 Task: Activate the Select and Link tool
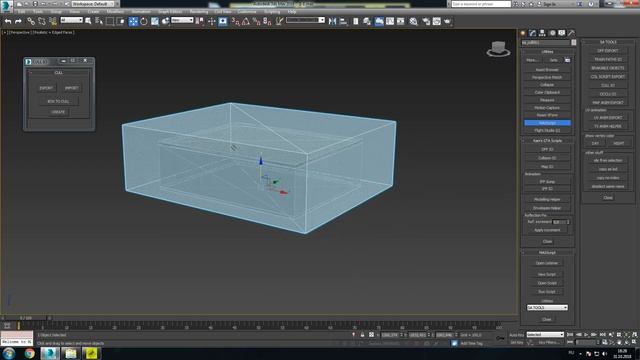click(x=31, y=21)
